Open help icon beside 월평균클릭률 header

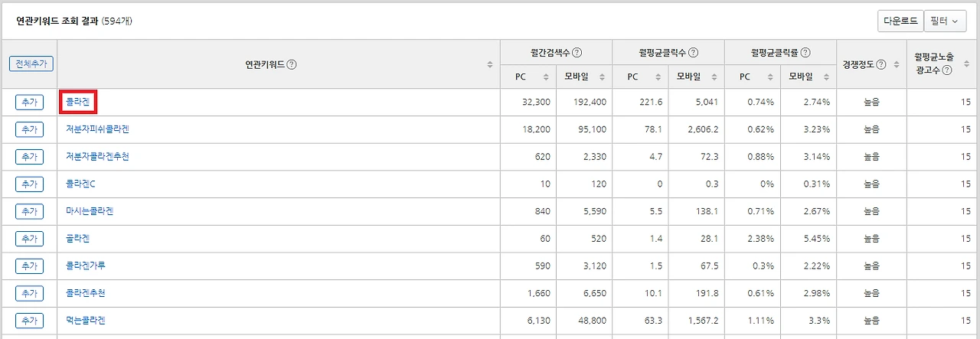point(805,53)
